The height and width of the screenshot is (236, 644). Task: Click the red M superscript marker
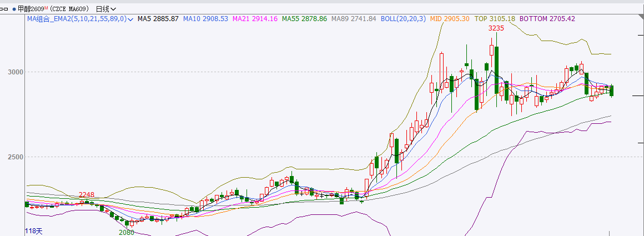tap(46, 7)
